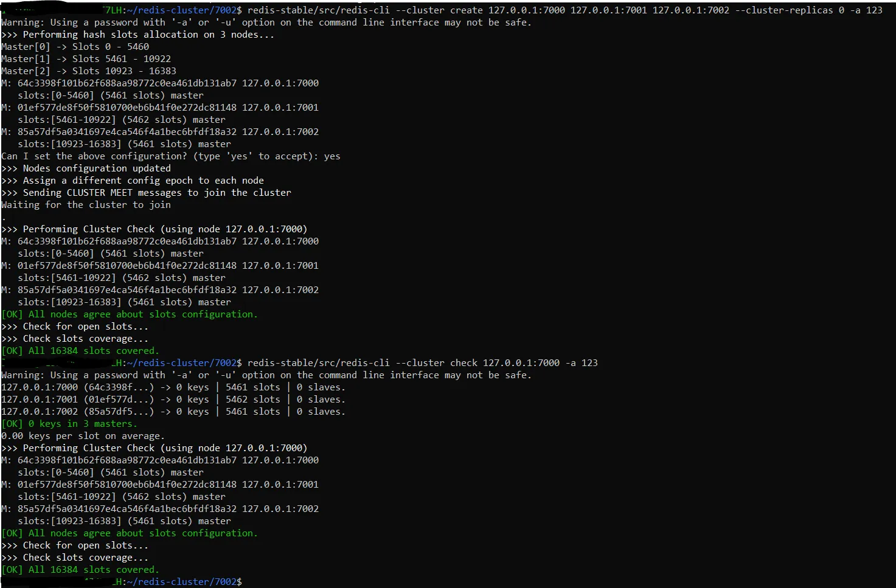Click the 'Performing hash slots allocation on 3 nodes...' line
This screenshot has width=896, height=588.
pos(137,35)
